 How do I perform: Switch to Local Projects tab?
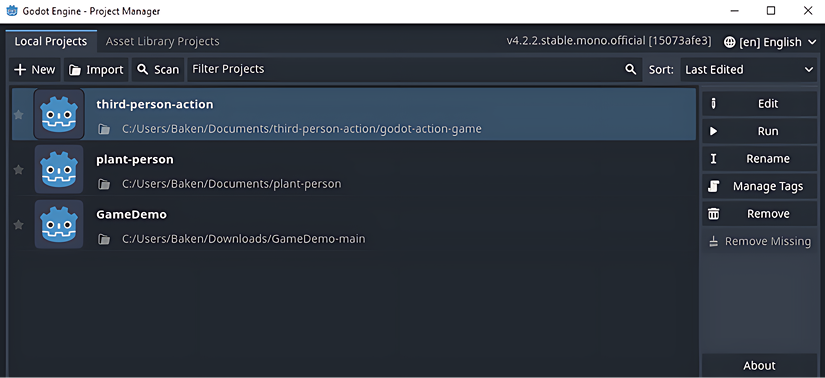[51, 42]
